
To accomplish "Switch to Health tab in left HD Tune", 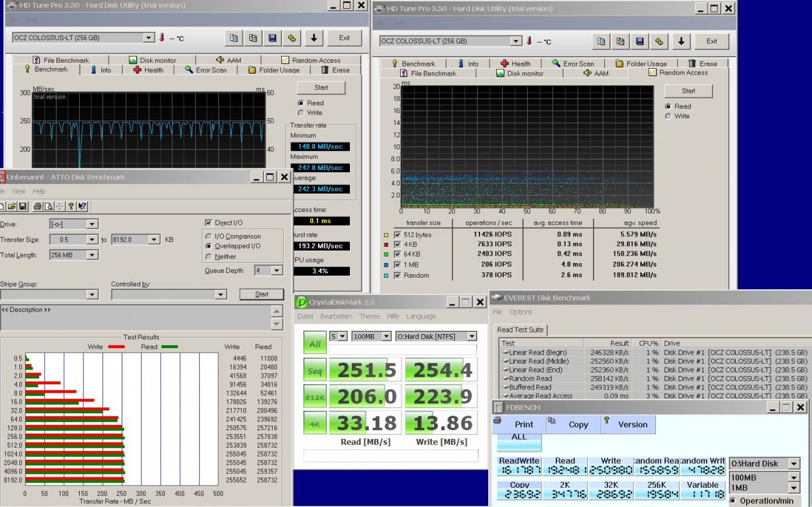I will point(148,70).
